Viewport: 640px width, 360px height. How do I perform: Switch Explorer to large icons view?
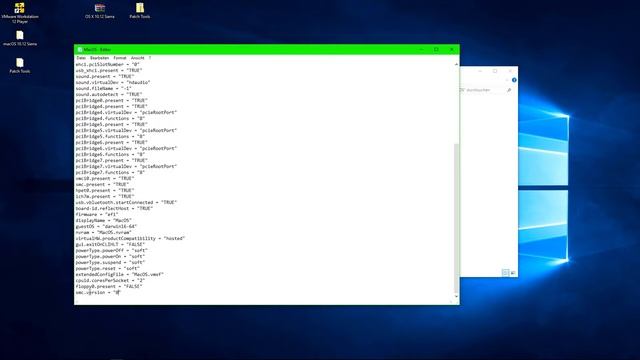[513, 272]
